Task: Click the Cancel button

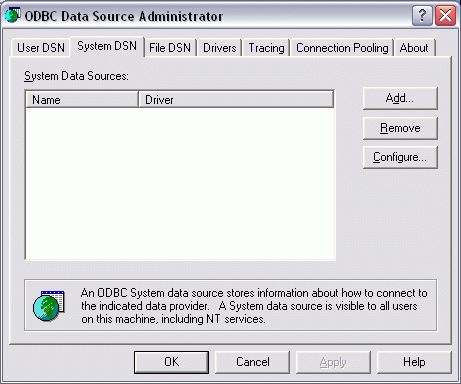Action: click(x=252, y=362)
